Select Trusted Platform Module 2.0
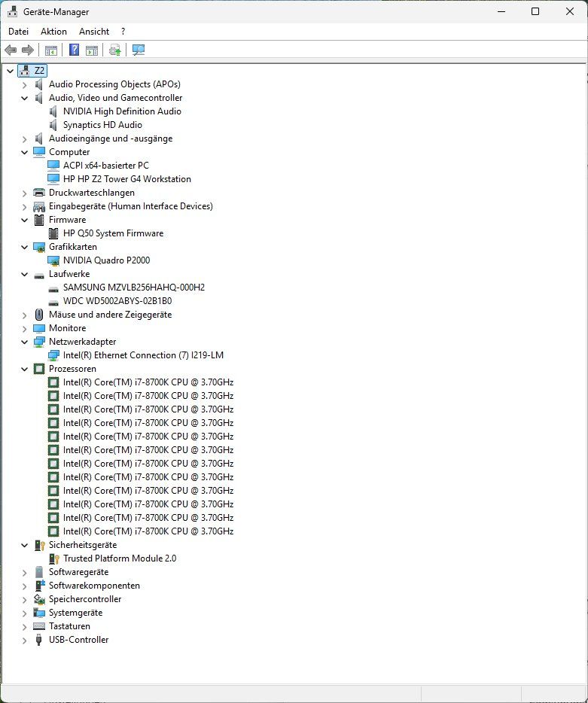 [119, 558]
